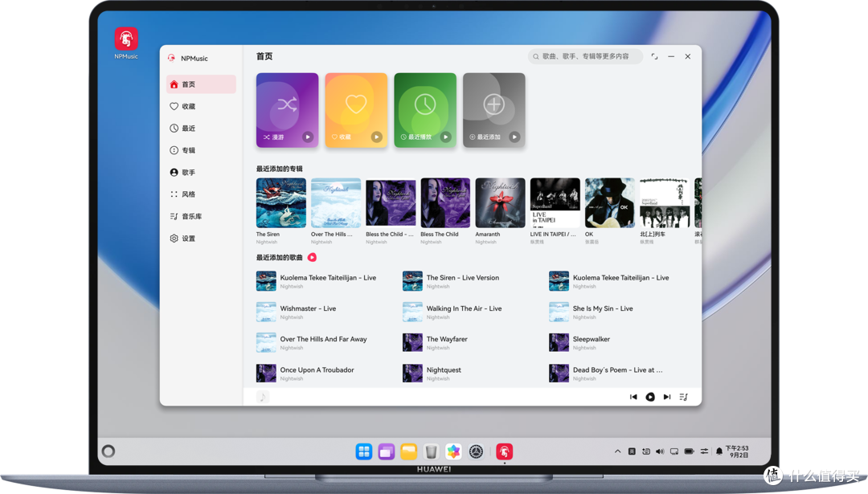Open the NPMusic desktop shortcut icon

[126, 43]
